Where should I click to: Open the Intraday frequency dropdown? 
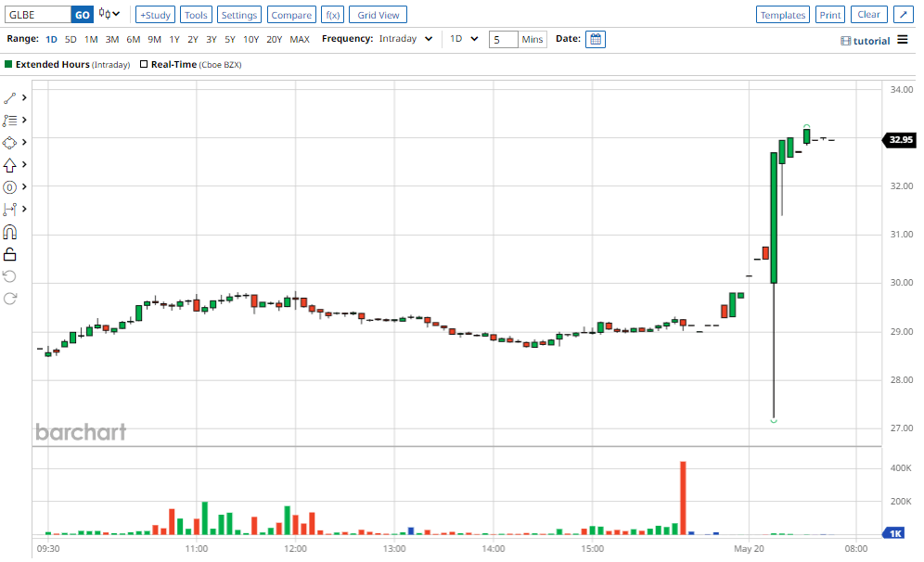pyautogui.click(x=406, y=39)
